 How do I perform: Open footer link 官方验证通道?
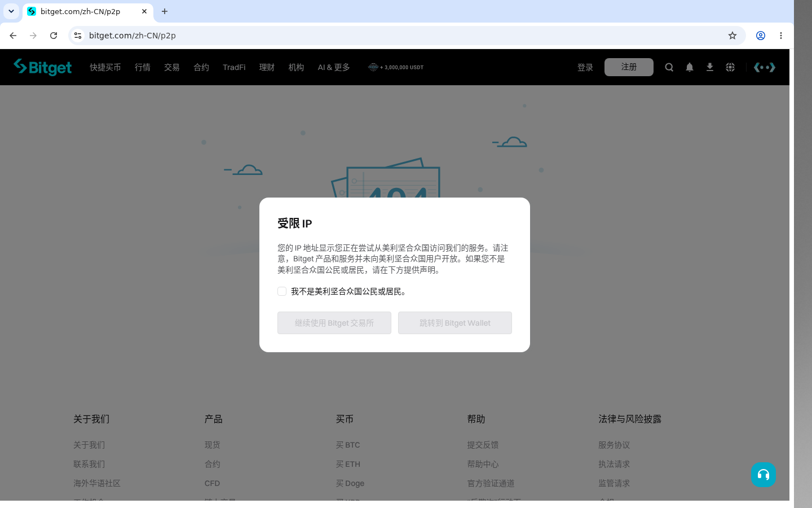tap(491, 483)
